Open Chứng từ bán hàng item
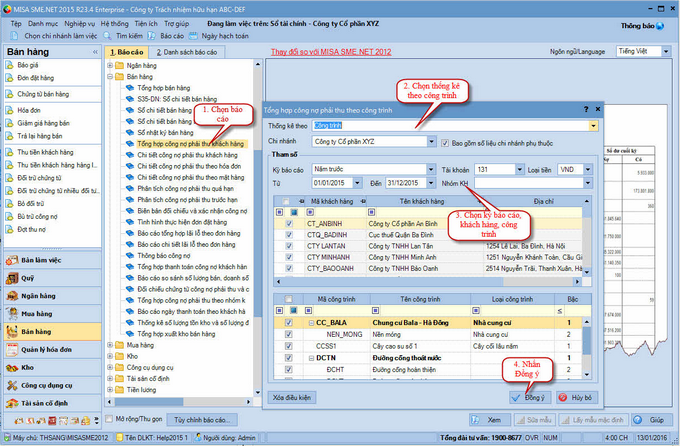Screen dimensions: 680x446 tap(43, 94)
